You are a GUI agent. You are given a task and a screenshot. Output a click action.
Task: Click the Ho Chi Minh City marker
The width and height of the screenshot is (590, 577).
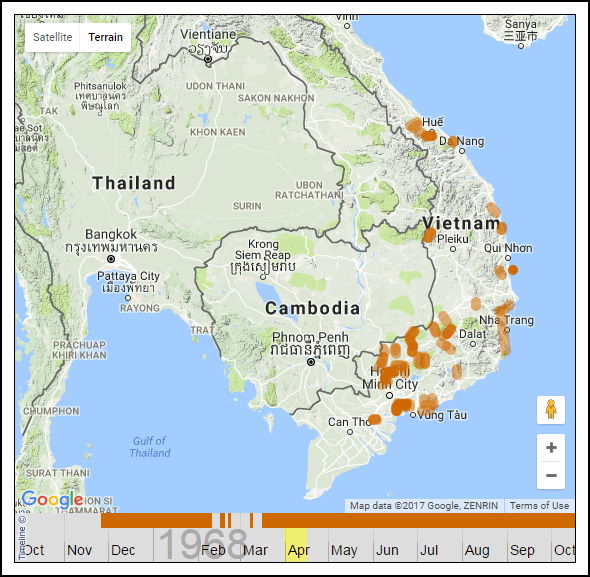(389, 396)
